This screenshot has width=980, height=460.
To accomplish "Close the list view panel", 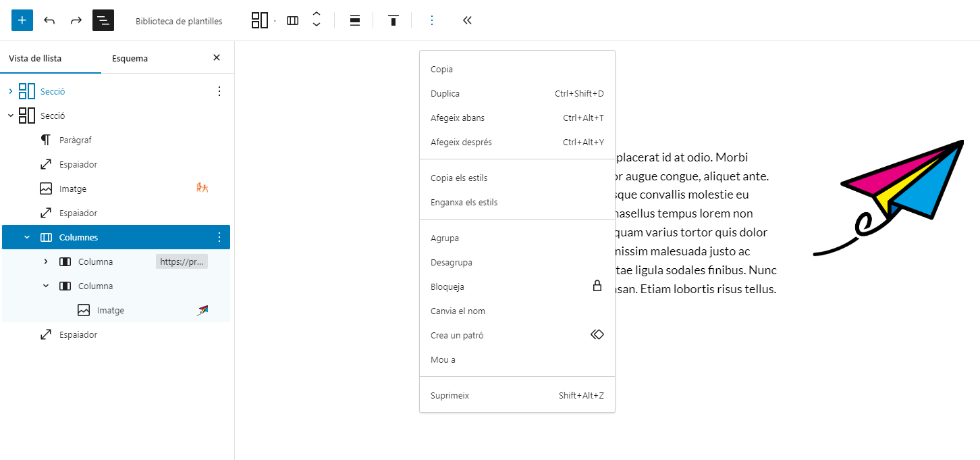I will tap(217, 57).
